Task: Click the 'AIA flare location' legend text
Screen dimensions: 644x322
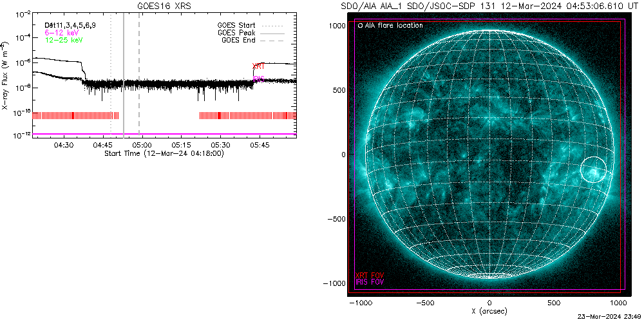Action: (394, 26)
